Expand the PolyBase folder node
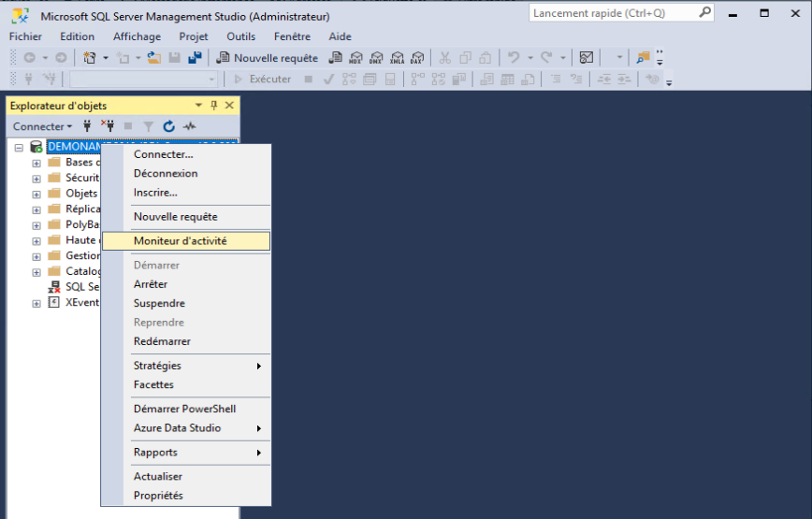The width and height of the screenshot is (812, 519). coord(36,225)
